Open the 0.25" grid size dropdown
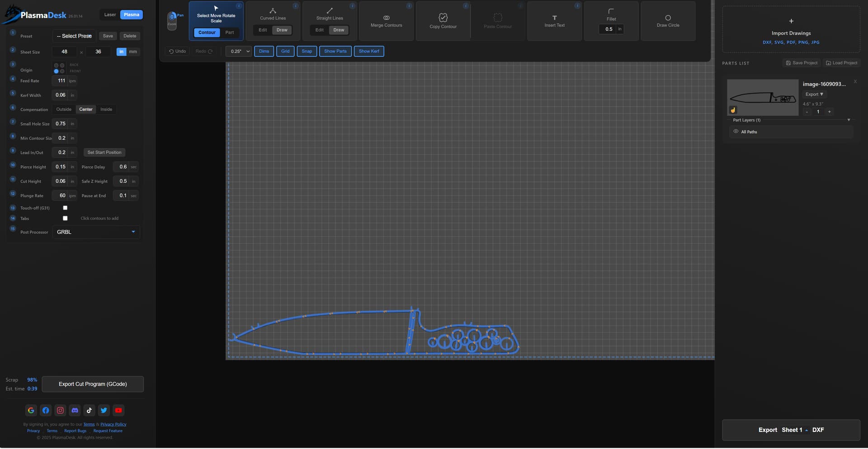 (239, 51)
